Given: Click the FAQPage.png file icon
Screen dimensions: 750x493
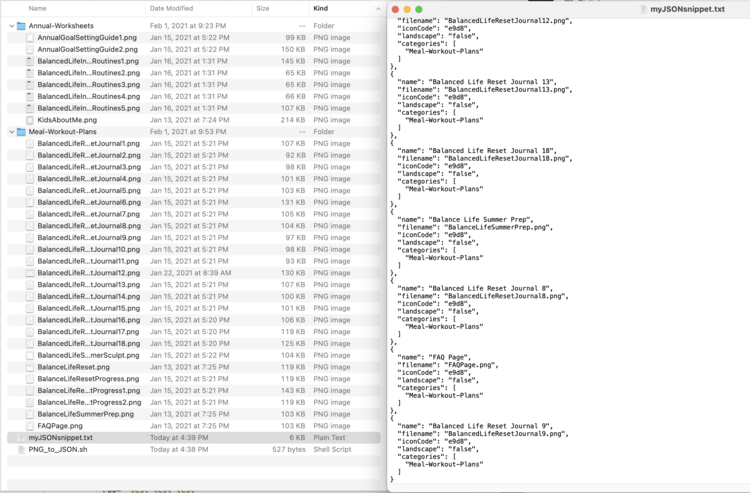Looking at the screenshot, I should coord(30,425).
